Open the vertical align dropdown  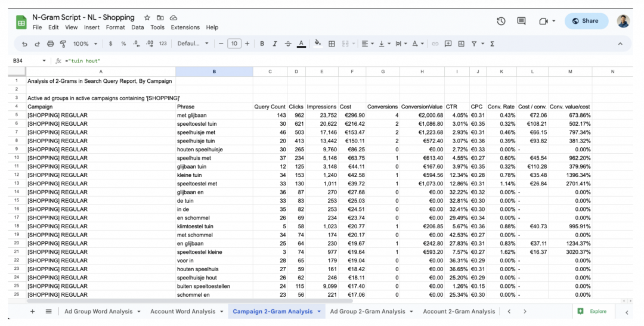tap(384, 44)
